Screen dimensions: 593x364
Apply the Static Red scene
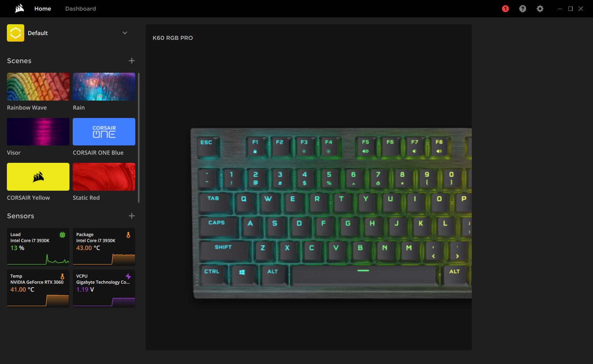[x=104, y=177]
